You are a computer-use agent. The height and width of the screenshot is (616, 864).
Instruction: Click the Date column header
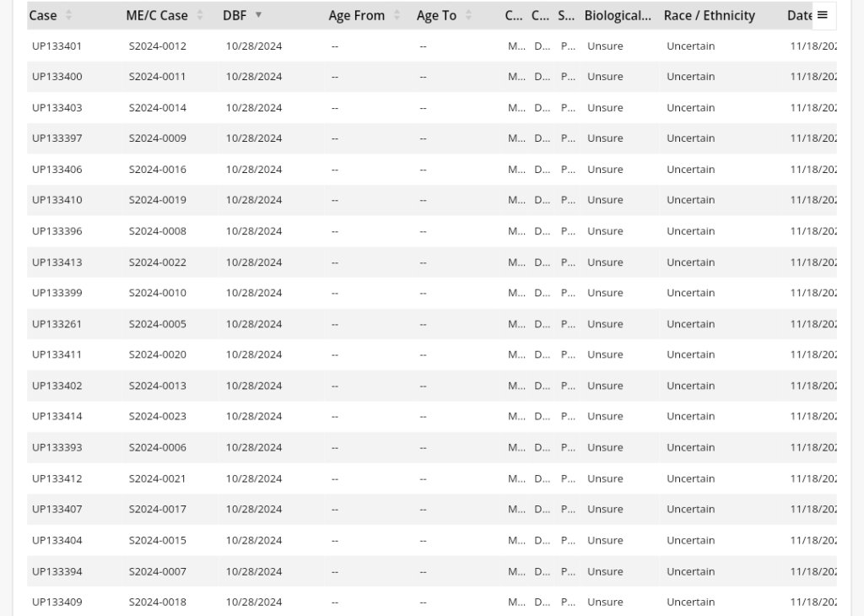[799, 15]
